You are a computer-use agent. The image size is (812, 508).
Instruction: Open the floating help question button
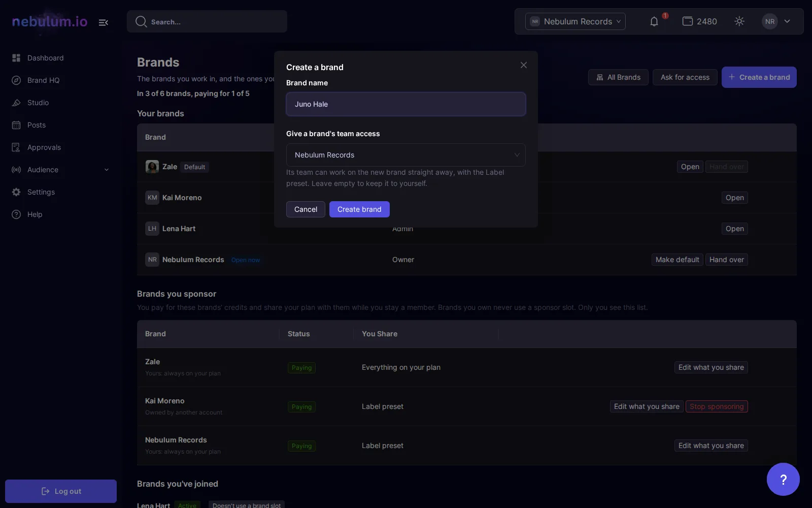783,479
